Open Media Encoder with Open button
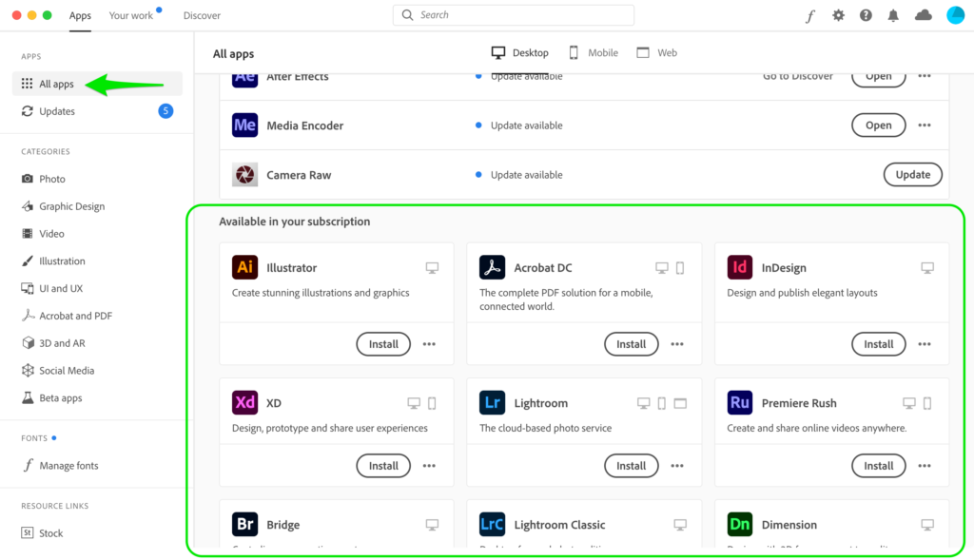The image size is (974, 560). tap(878, 125)
